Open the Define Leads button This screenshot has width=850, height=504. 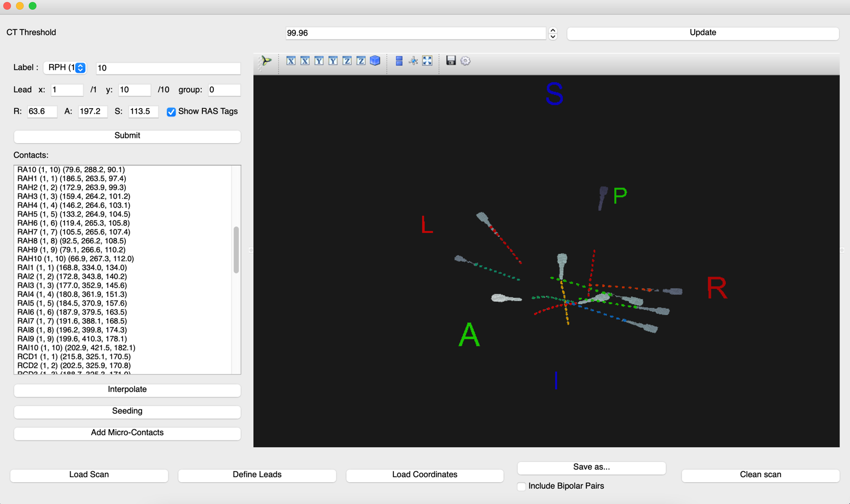coord(257,475)
